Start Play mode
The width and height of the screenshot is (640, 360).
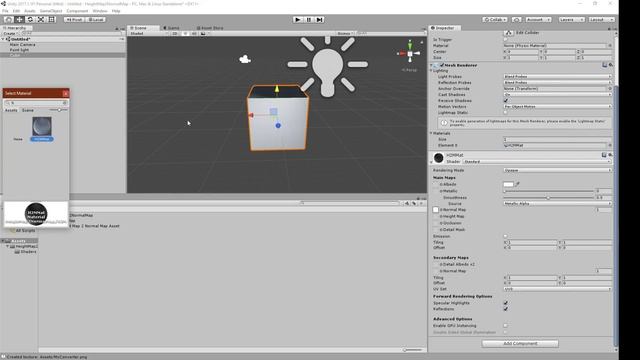click(x=298, y=20)
